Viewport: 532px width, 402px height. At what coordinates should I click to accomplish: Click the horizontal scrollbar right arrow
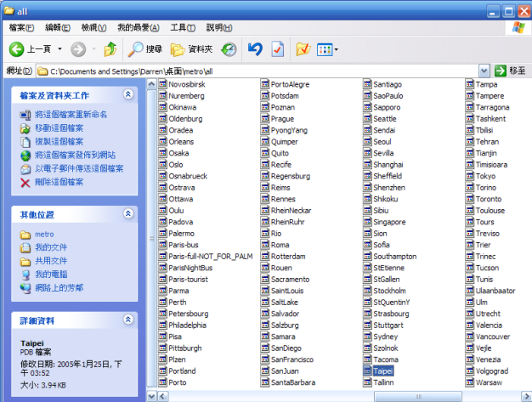click(x=526, y=396)
